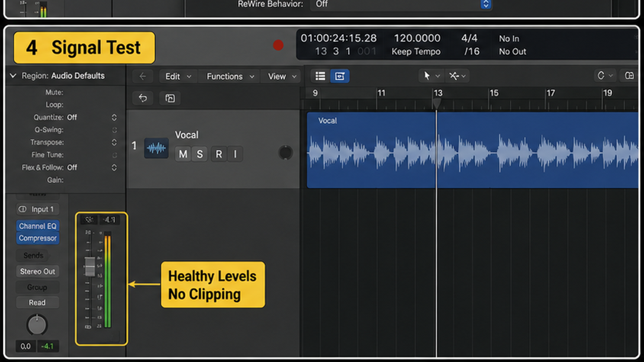The width and height of the screenshot is (644, 362).
Task: Select the pointer tool icon
Action: coord(427,76)
